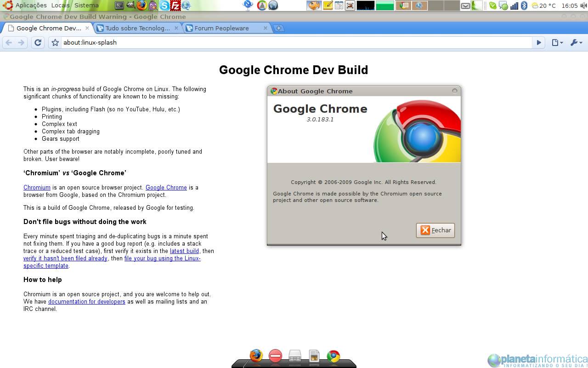Open a new tab
The image size is (588, 368).
(x=278, y=28)
